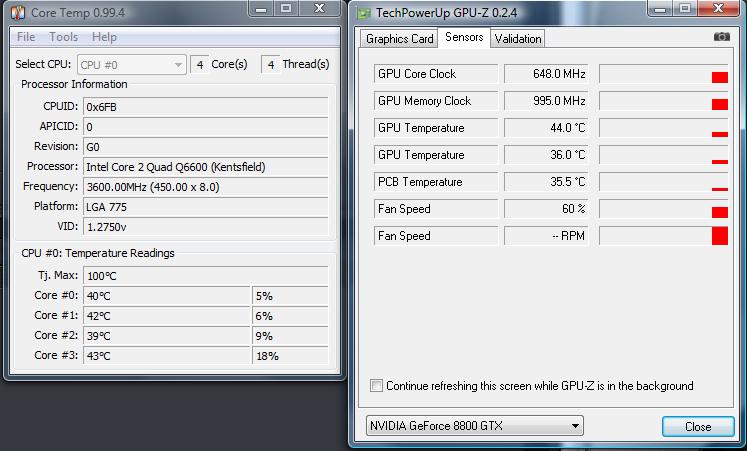747x451 pixels.
Task: Open the PCB Temperature sensor options
Action: tap(435, 182)
